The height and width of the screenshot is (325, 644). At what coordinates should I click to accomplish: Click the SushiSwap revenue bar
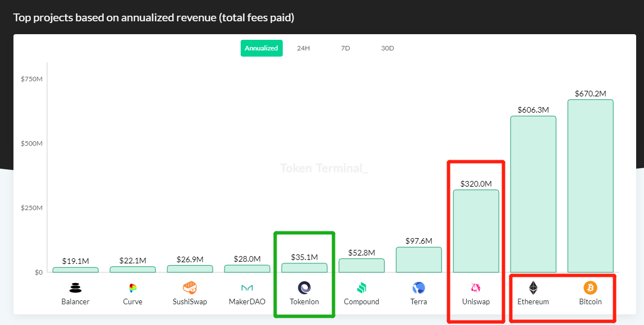pyautogui.click(x=190, y=269)
